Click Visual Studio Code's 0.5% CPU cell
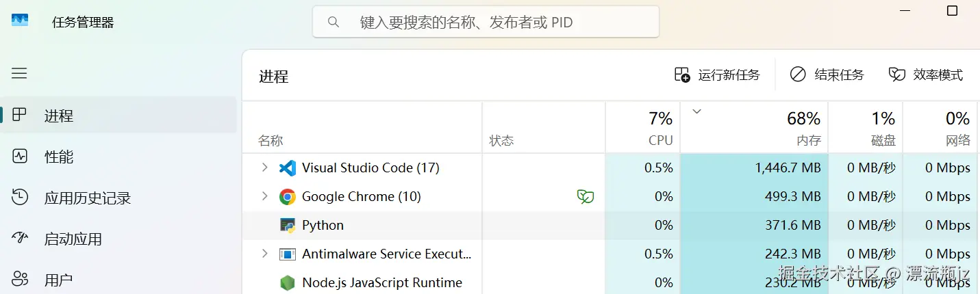Image resolution: width=980 pixels, height=294 pixels. point(643,168)
